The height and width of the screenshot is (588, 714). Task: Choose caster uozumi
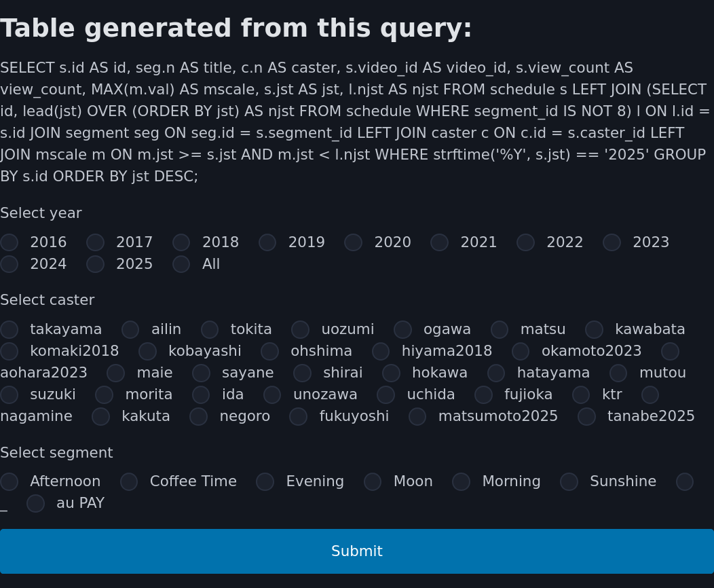coord(300,329)
